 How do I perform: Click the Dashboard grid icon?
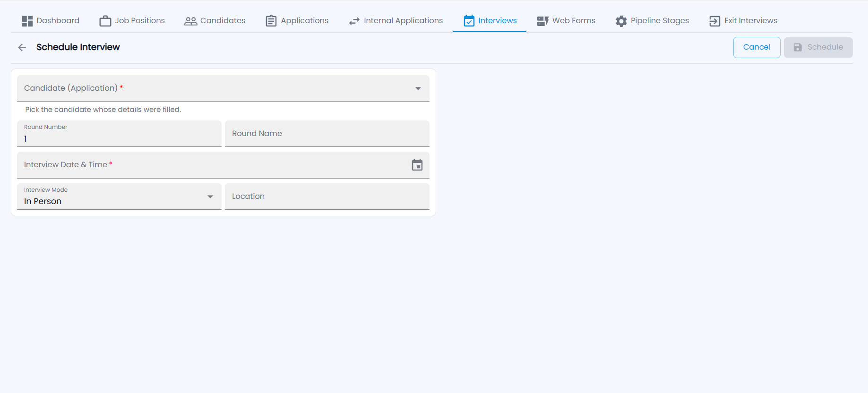pos(27,21)
